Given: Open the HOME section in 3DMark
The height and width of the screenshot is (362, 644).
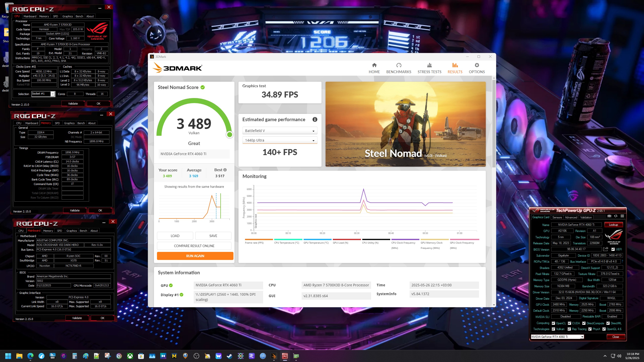Looking at the screenshot, I should 374,68.
